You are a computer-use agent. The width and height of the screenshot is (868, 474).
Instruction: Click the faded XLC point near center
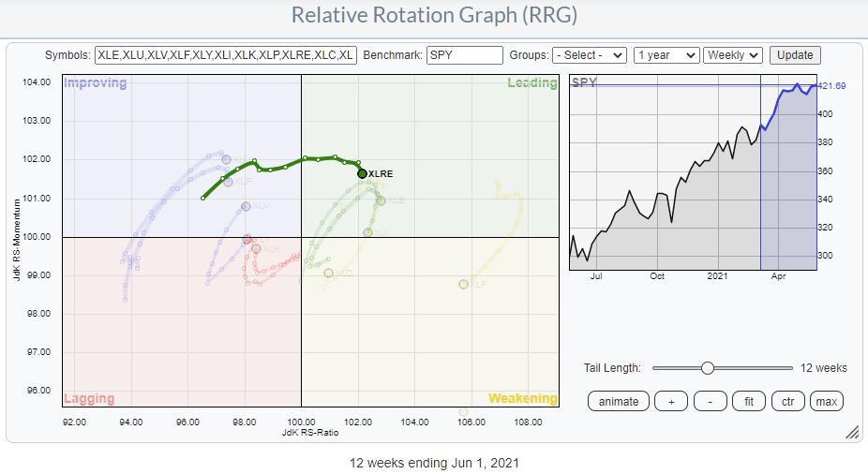click(328, 273)
